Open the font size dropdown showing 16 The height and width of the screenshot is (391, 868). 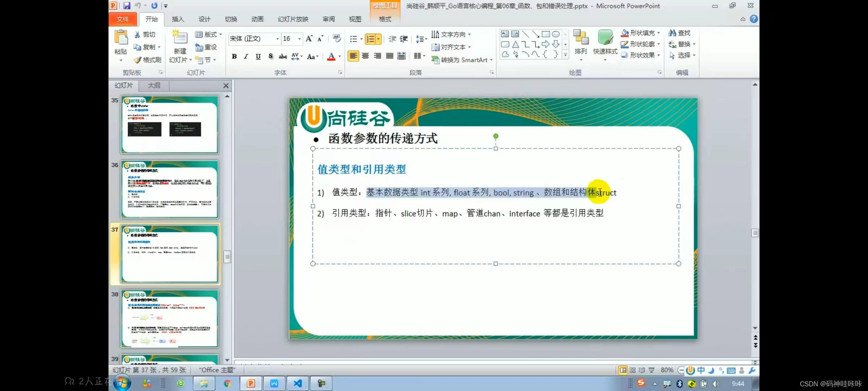point(299,39)
